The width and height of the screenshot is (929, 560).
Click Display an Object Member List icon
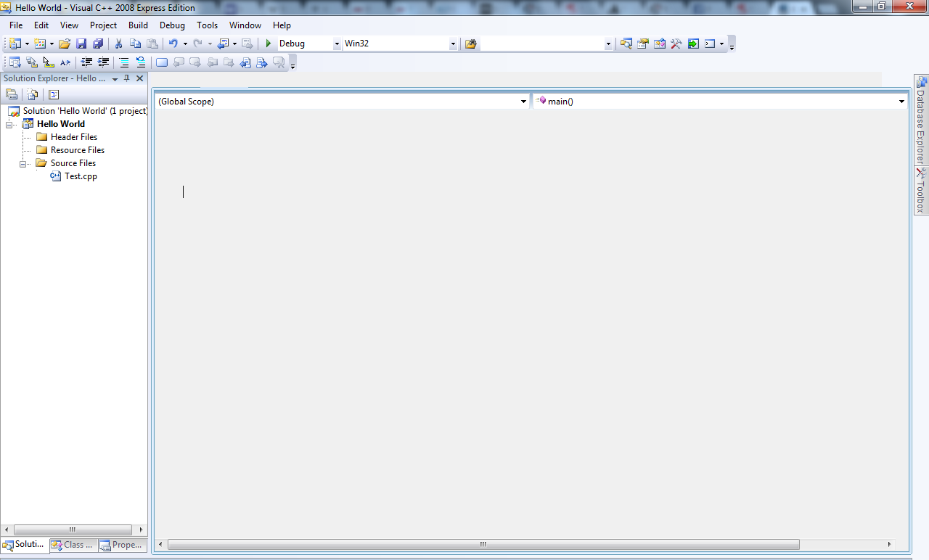tap(15, 62)
